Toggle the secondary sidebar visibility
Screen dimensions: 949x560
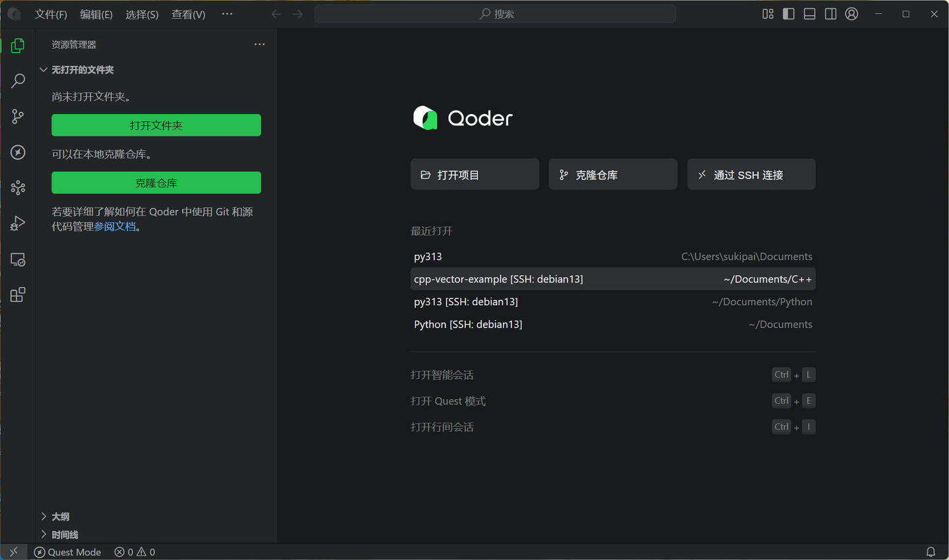[830, 14]
